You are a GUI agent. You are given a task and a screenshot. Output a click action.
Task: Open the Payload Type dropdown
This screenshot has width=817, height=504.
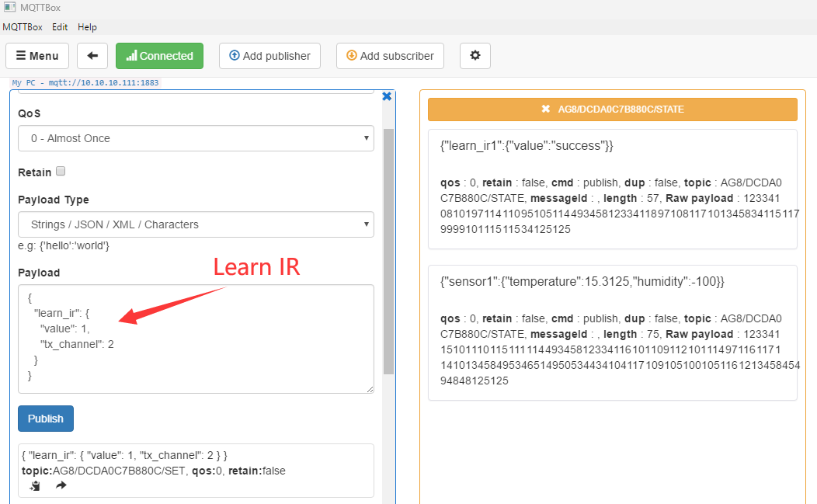click(196, 224)
